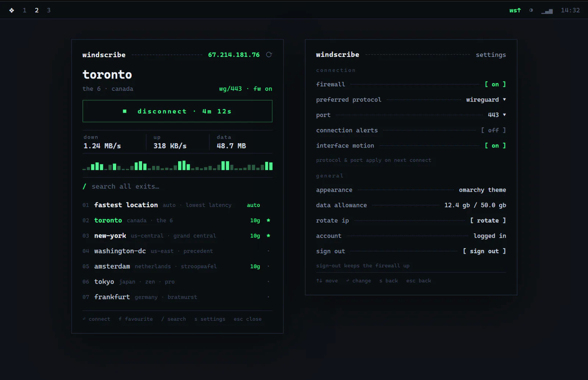Click the esc back hint in settings
This screenshot has width=588, height=380.
tap(419, 281)
